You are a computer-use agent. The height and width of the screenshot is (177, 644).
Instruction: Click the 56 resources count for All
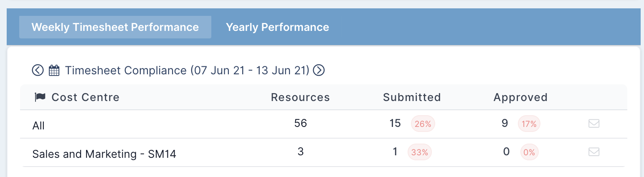click(300, 123)
